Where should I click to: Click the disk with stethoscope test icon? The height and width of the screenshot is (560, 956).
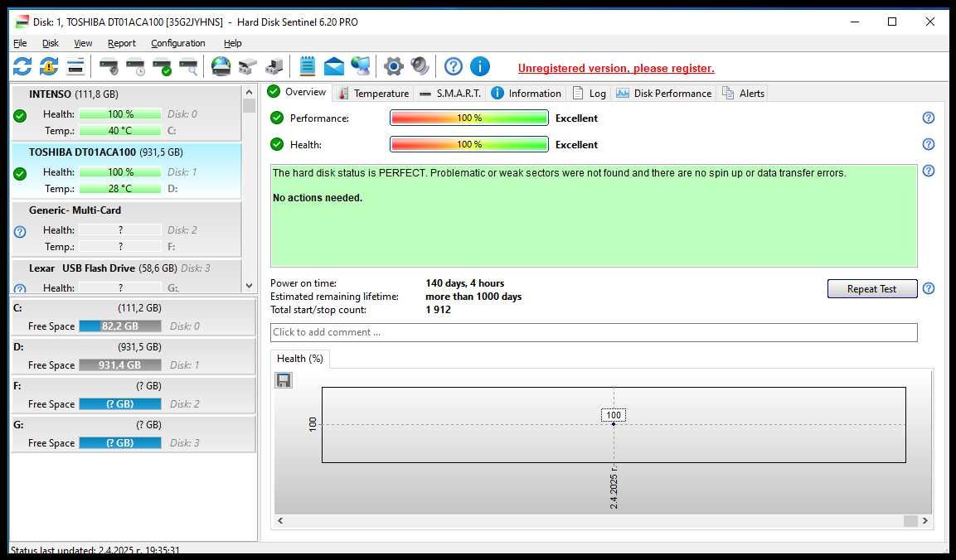click(109, 65)
